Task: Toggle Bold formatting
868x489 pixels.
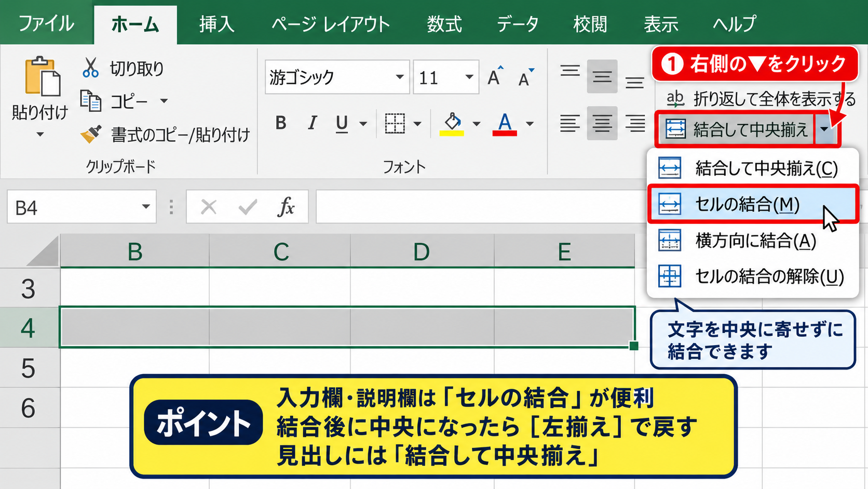Action: (x=281, y=123)
